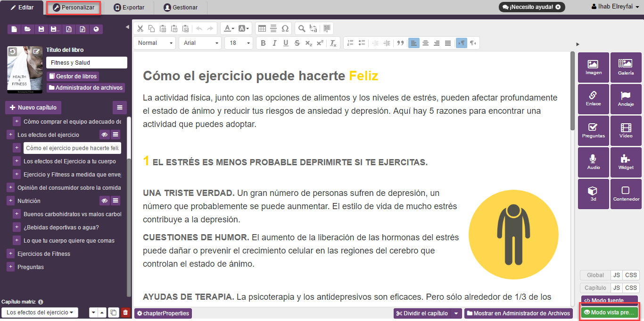
Task: Add an Audio element
Action: pyautogui.click(x=594, y=162)
